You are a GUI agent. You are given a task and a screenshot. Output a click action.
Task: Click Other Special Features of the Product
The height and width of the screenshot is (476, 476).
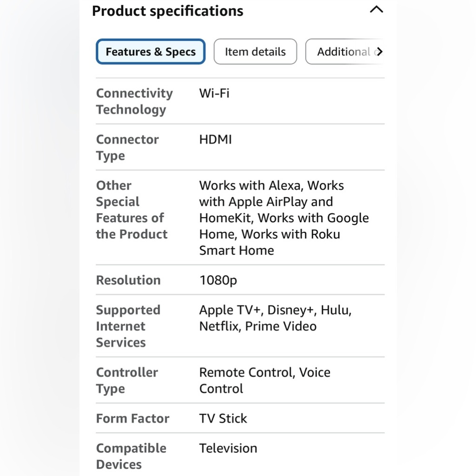pos(132,210)
